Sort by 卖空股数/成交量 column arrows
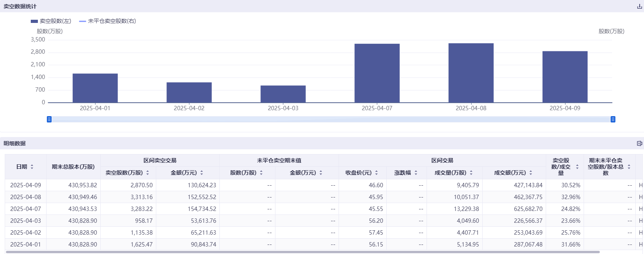 577,167
